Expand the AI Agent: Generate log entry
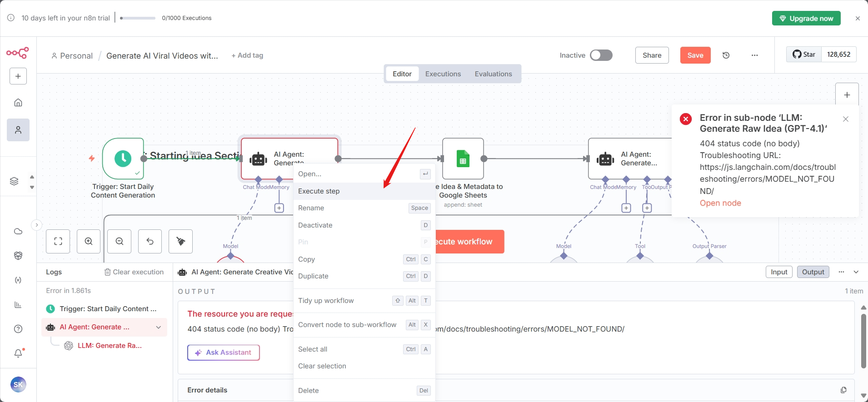 159,328
